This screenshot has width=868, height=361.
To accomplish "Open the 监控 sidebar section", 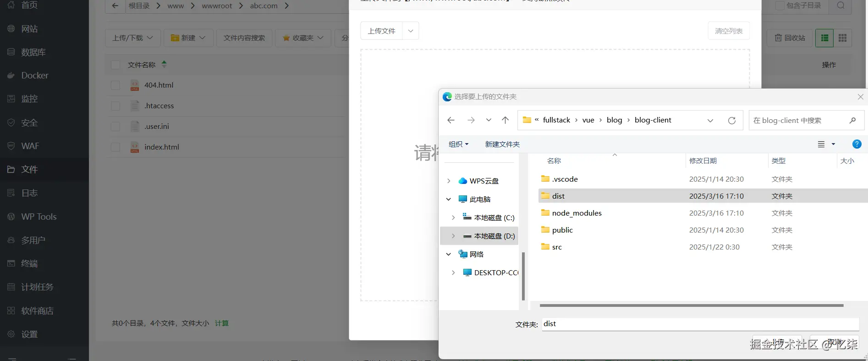I will (x=29, y=99).
